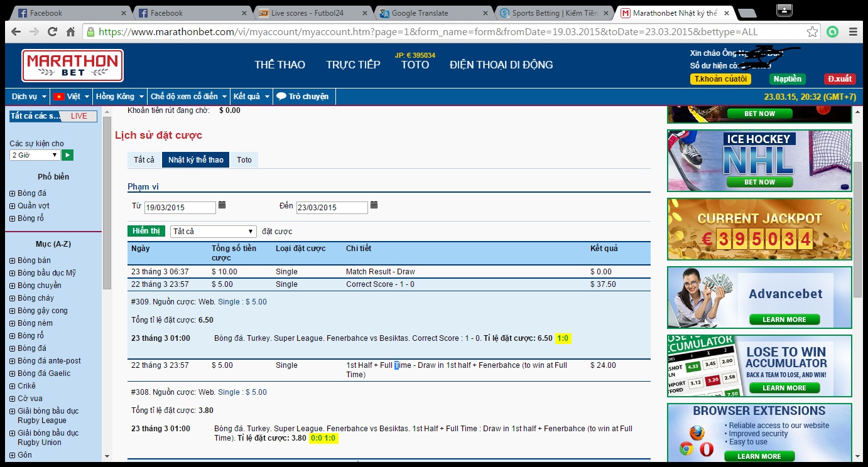Screen dimensions: 868x467
Task: Expand the Bóng chuyền category
Action: [x=13, y=286]
